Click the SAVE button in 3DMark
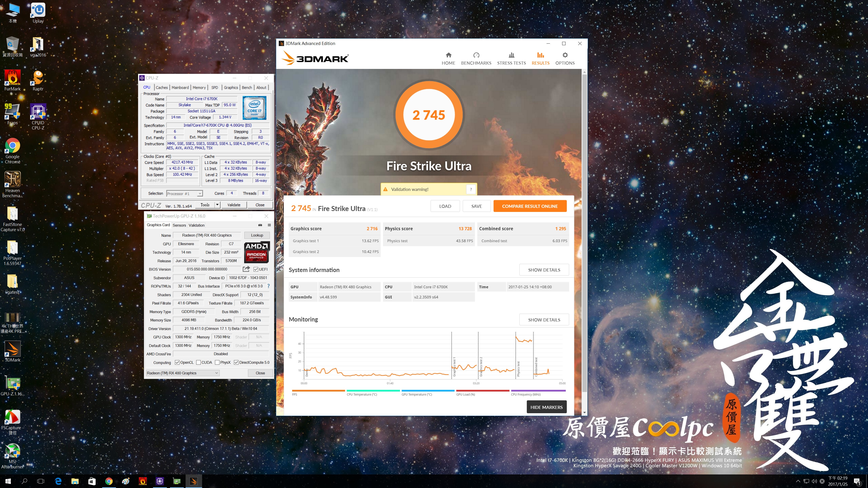The height and width of the screenshot is (488, 868). point(476,206)
